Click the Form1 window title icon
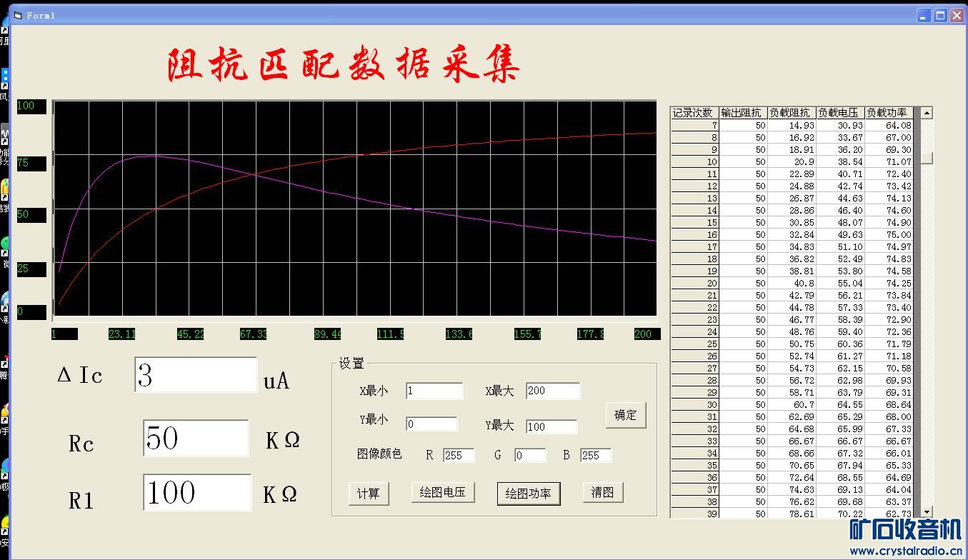 coord(18,15)
